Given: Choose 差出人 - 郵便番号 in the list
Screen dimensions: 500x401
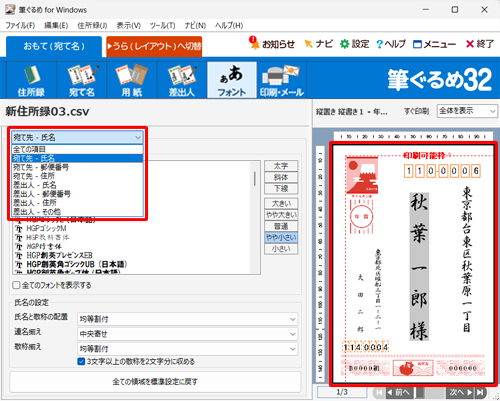Looking at the screenshot, I should pyautogui.click(x=77, y=194).
